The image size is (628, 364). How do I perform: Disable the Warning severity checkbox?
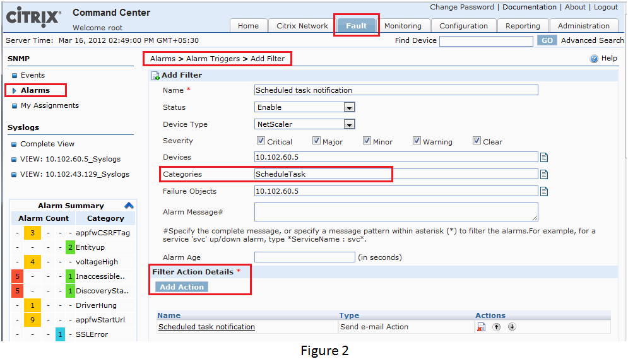tap(417, 141)
